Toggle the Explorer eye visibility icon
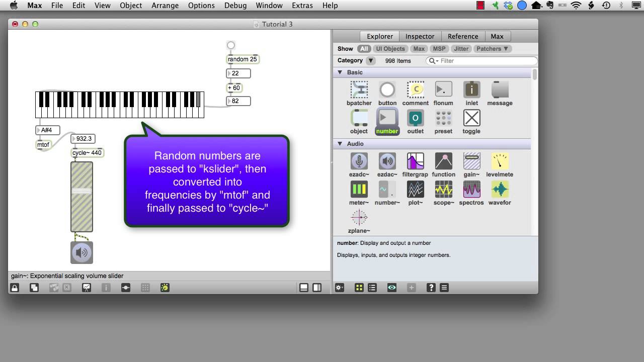This screenshot has width=644, height=362. tap(392, 288)
